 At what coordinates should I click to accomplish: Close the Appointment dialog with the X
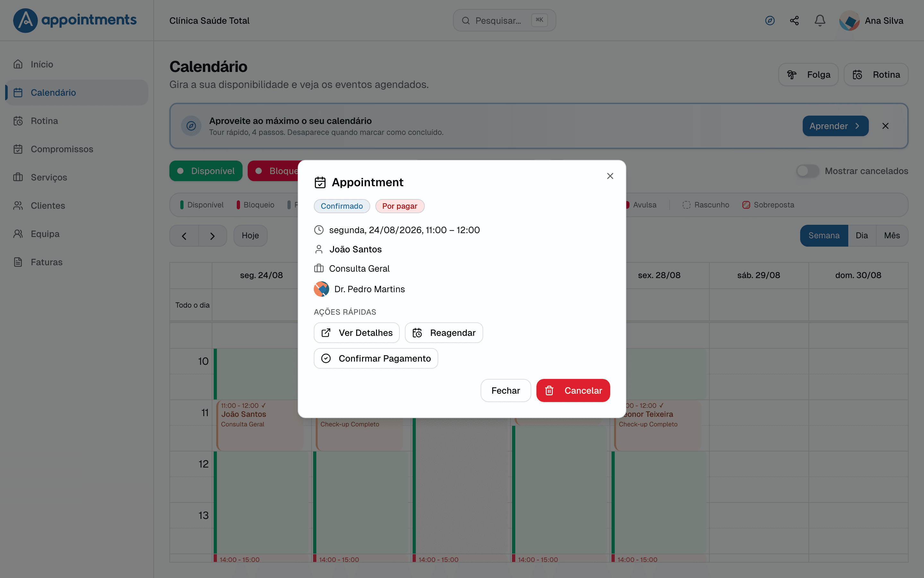[x=610, y=176]
